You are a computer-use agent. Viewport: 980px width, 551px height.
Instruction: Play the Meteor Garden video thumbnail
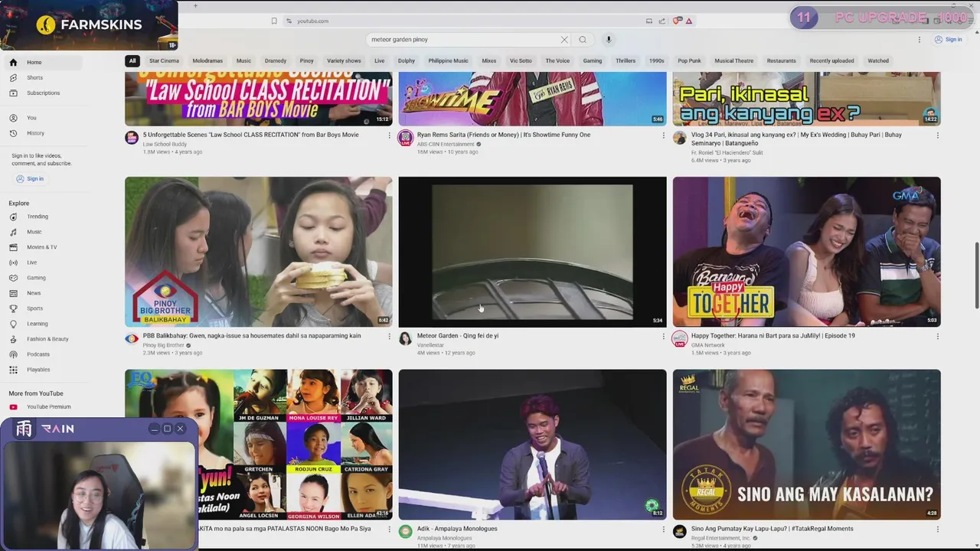pos(532,252)
